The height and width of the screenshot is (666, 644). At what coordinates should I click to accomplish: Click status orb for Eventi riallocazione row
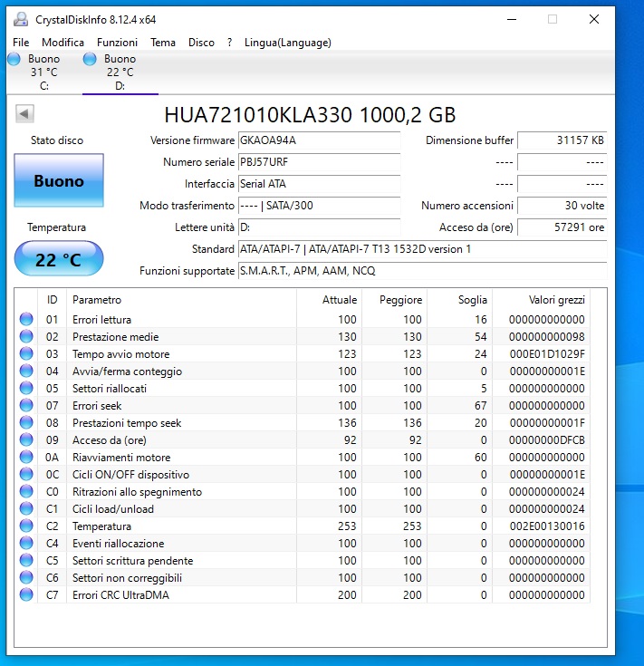click(x=26, y=543)
